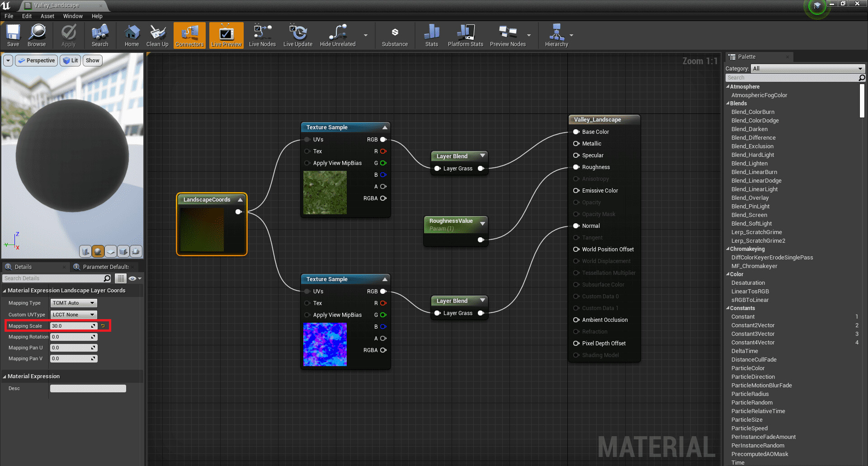Open the Content Browser with Browse icon
Image resolution: width=868 pixels, height=466 pixels.
(x=37, y=35)
